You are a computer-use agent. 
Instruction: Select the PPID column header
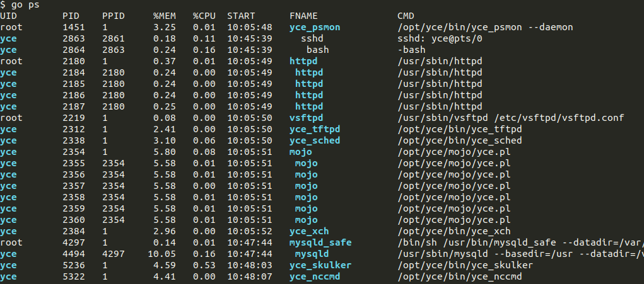[112, 16]
